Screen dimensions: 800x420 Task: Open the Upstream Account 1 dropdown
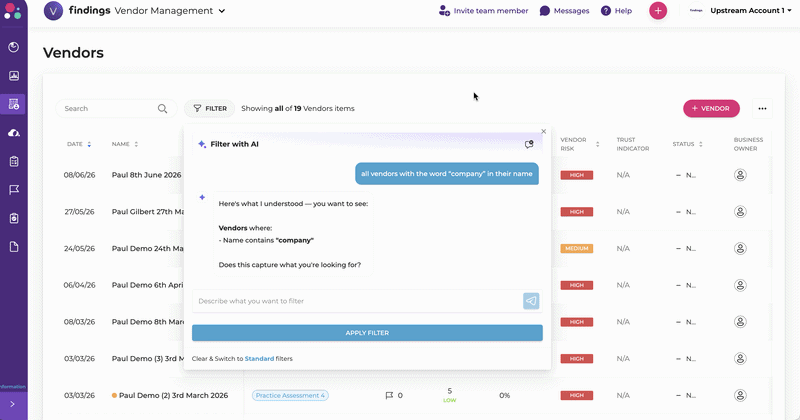pyautogui.click(x=751, y=11)
